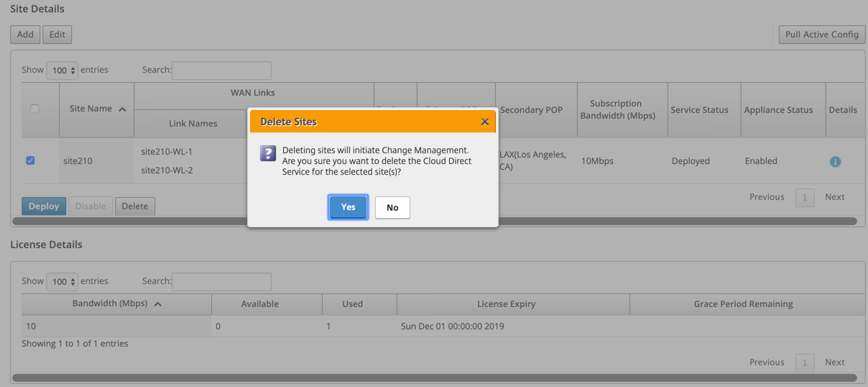This screenshot has width=868, height=387.
Task: Click the Add site button
Action: [x=25, y=35]
